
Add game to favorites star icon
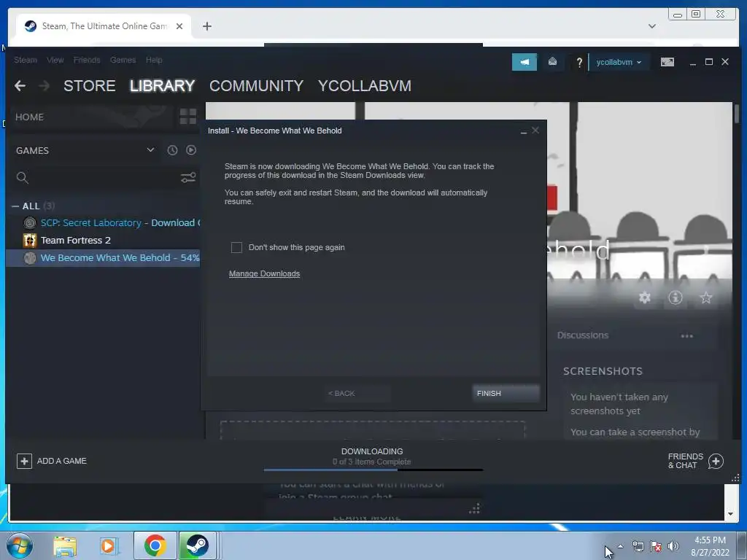tap(705, 297)
